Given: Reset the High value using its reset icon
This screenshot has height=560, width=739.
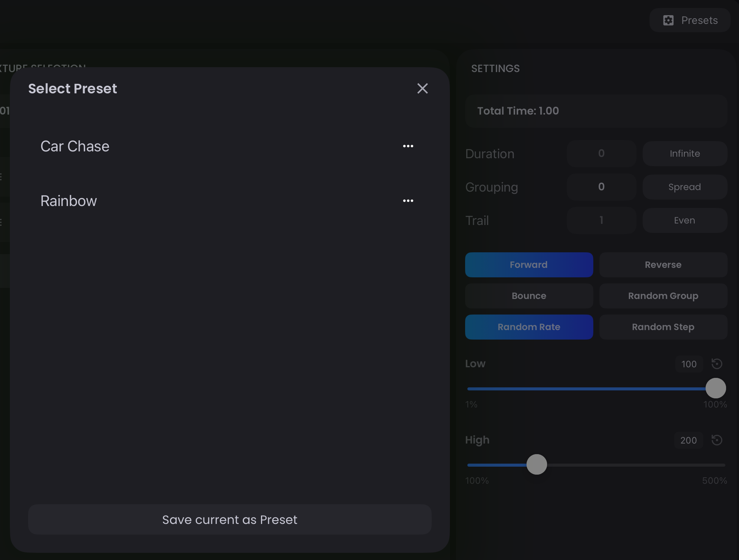Looking at the screenshot, I should point(717,440).
